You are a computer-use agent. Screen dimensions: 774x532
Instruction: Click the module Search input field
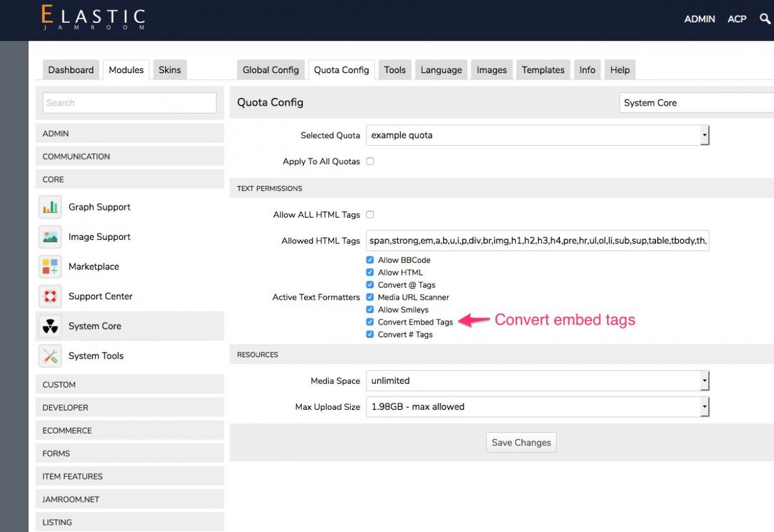click(129, 103)
